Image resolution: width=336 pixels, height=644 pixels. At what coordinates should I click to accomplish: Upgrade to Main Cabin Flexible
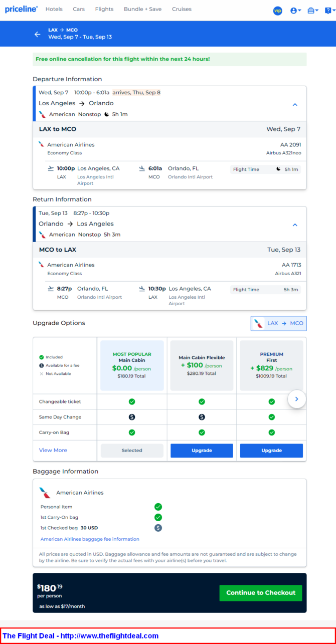click(x=202, y=451)
